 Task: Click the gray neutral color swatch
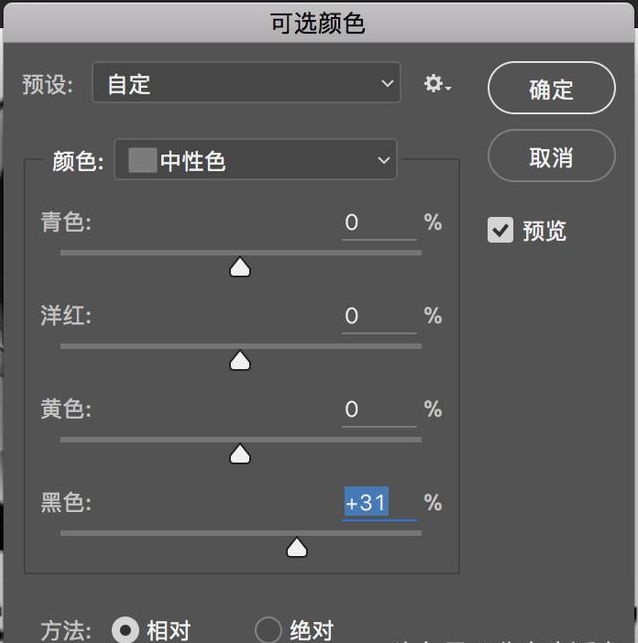[x=142, y=160]
